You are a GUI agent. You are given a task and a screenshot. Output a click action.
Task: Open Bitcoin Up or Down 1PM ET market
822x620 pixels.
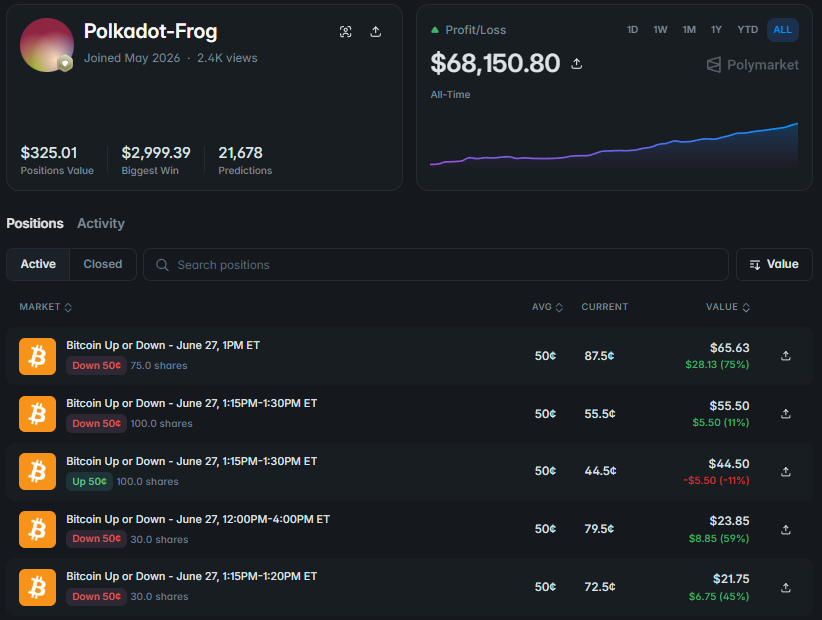coord(163,345)
